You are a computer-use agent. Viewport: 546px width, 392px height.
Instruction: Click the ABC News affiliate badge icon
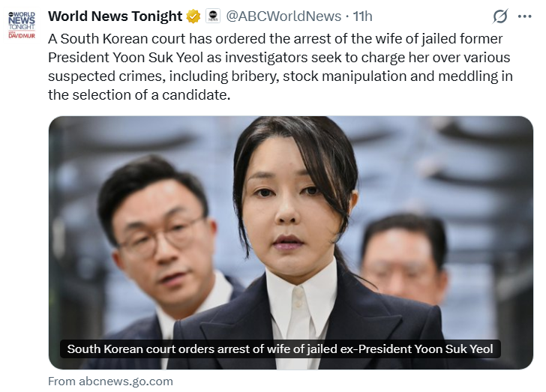point(213,16)
